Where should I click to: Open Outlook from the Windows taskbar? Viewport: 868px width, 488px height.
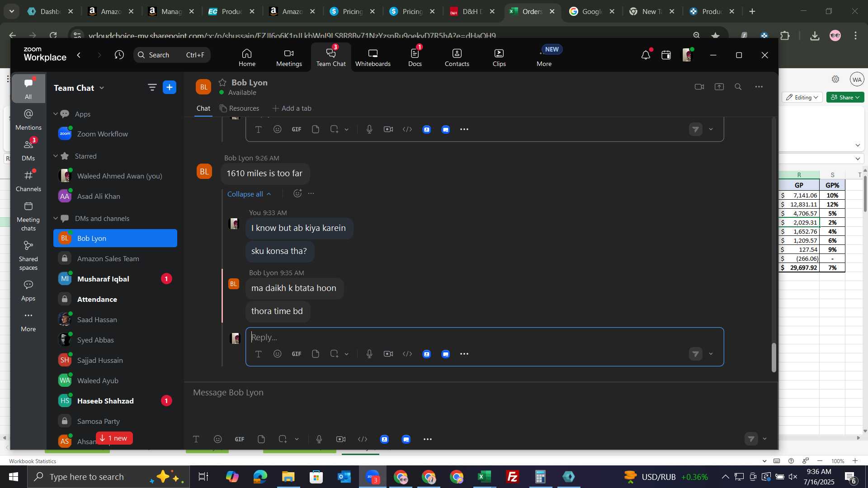tap(344, 477)
